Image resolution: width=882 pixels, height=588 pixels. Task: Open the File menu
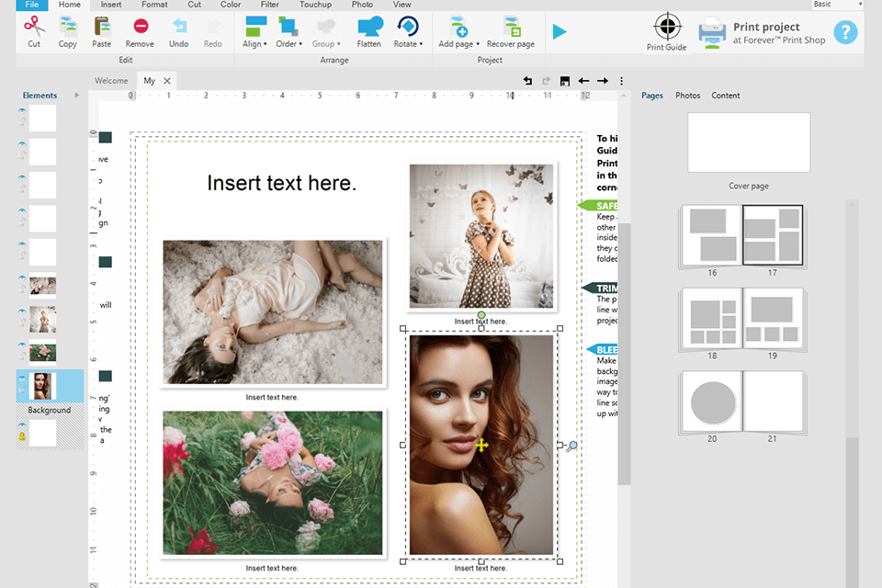click(x=32, y=5)
